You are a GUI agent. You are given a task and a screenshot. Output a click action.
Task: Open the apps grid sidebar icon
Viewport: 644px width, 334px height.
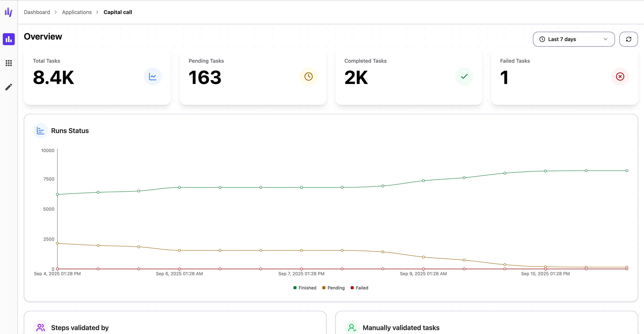pos(9,63)
